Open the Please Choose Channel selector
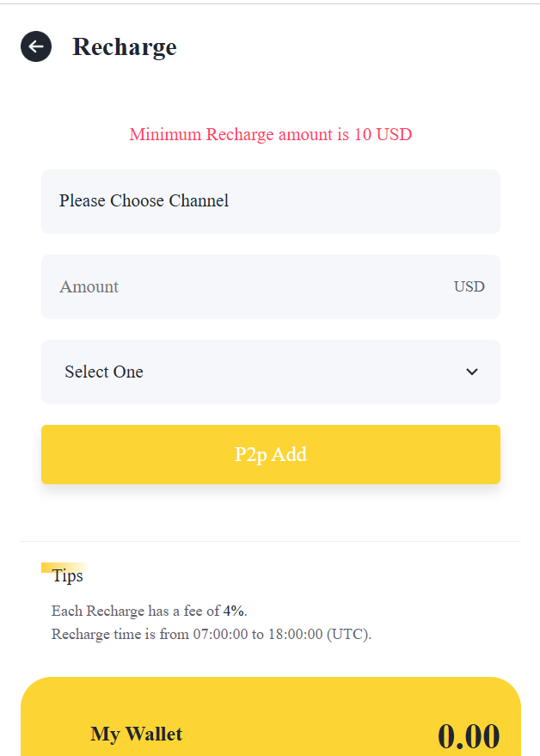Image resolution: width=540 pixels, height=756 pixels. tap(270, 201)
